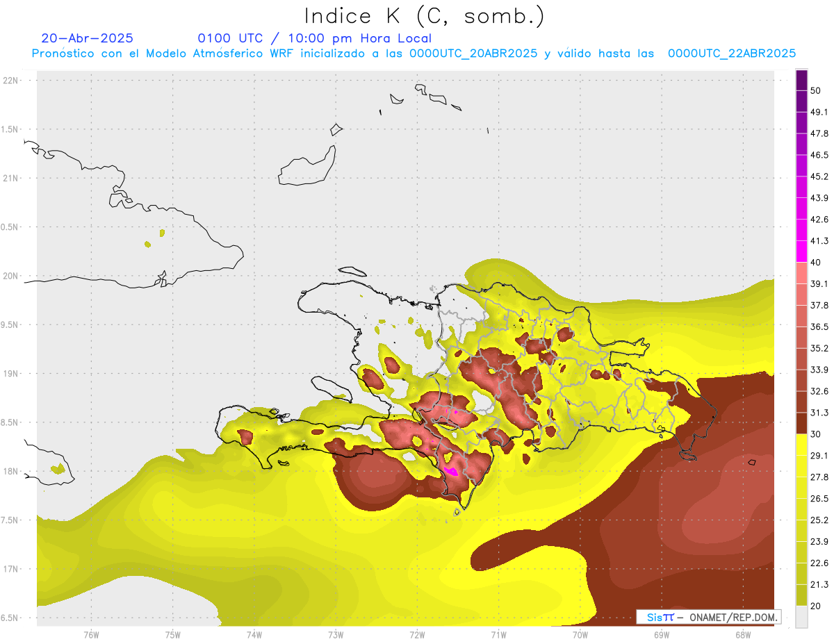
Task: Click the '72W' longitude label
Action: coord(417,635)
